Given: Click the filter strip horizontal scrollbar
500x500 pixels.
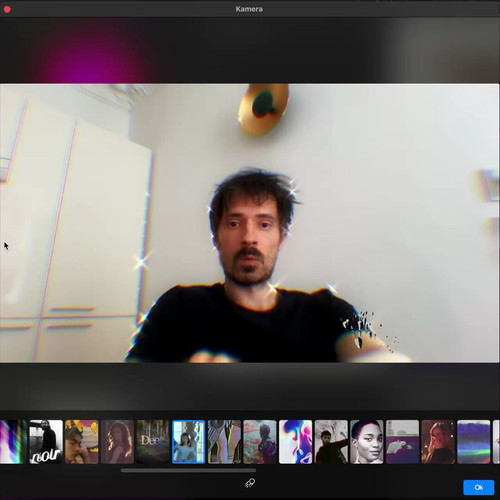Looking at the screenshot, I should coord(188,470).
